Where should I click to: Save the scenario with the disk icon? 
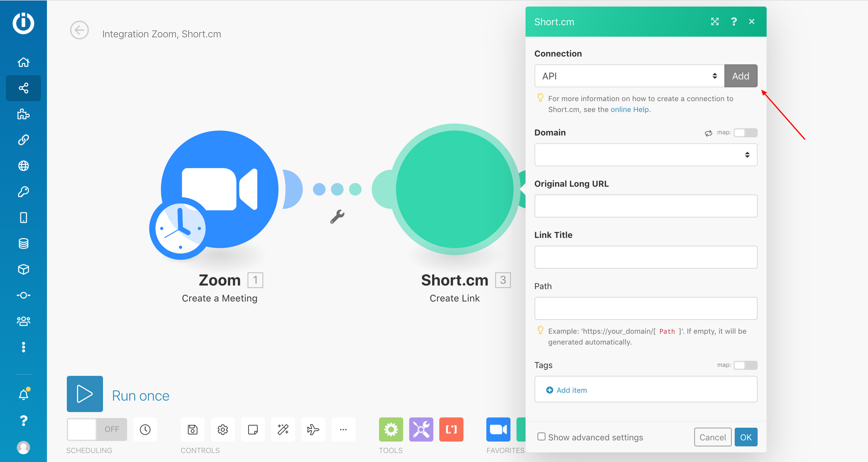193,429
